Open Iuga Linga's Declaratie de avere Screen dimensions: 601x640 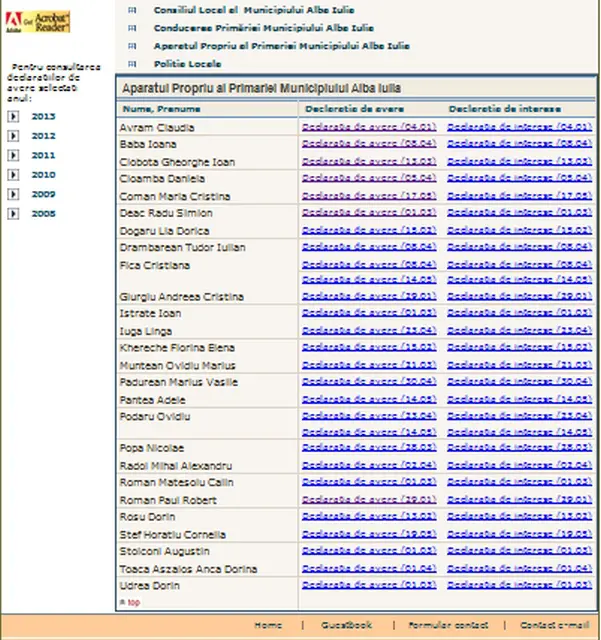369,331
